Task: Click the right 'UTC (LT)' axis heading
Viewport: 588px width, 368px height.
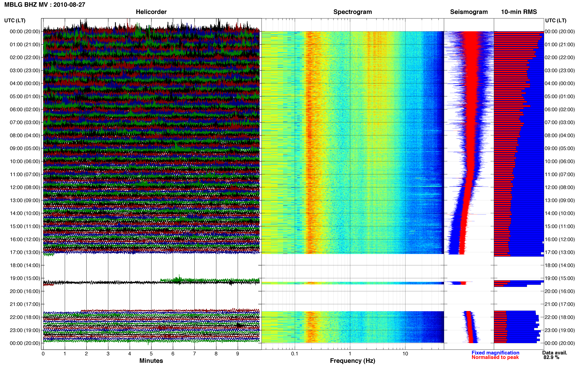Action: coord(556,20)
